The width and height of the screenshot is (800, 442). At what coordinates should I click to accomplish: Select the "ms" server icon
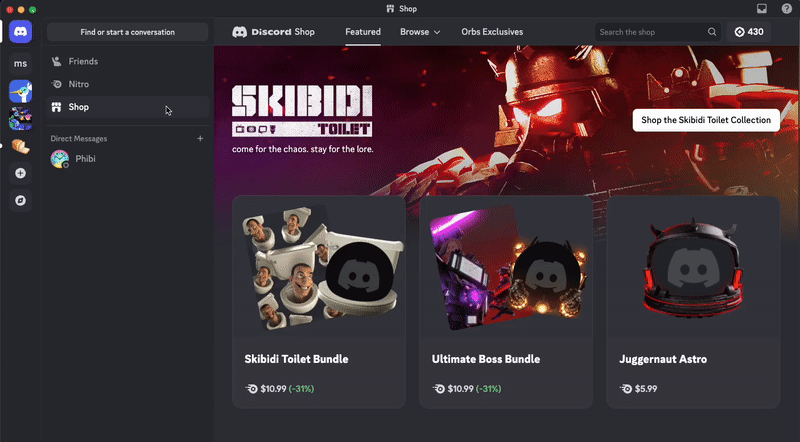coord(20,63)
